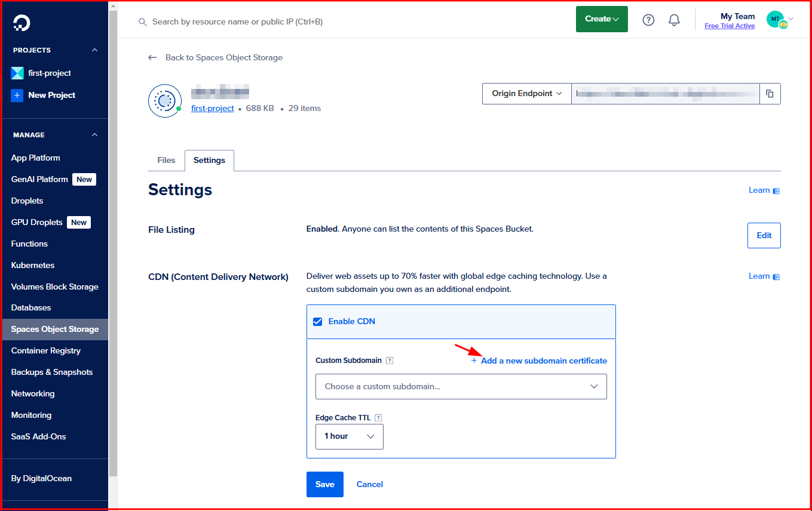Click the Save button
This screenshot has height=511, width=812.
coord(324,484)
